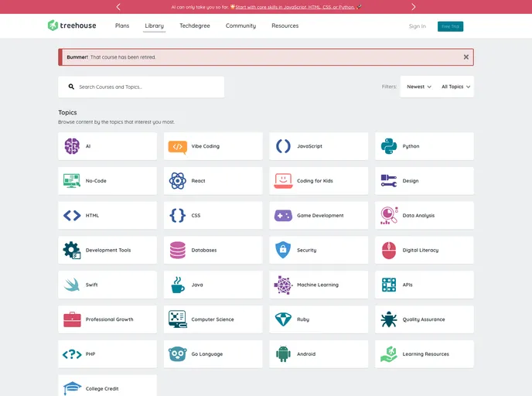Open the Android robot icon

tap(283, 354)
